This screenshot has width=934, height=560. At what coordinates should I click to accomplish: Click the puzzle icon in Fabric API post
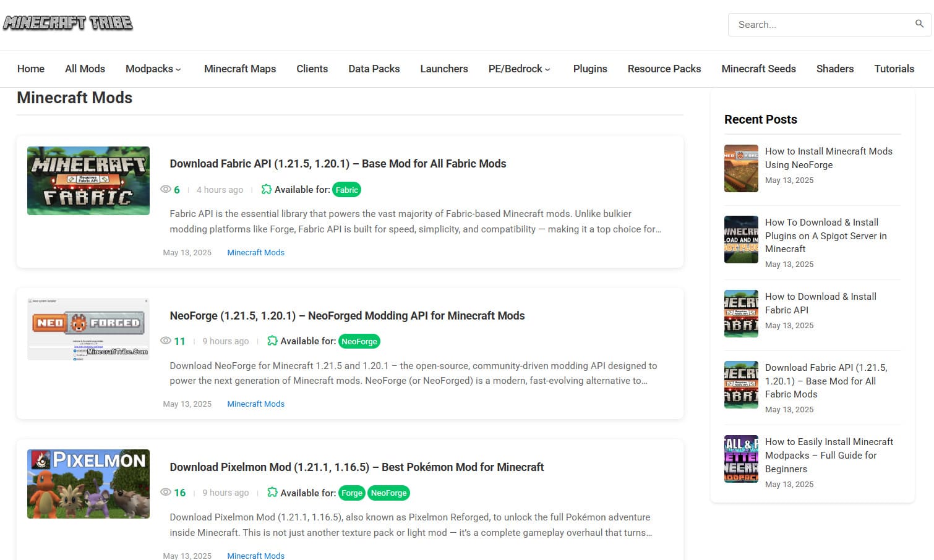(x=267, y=189)
